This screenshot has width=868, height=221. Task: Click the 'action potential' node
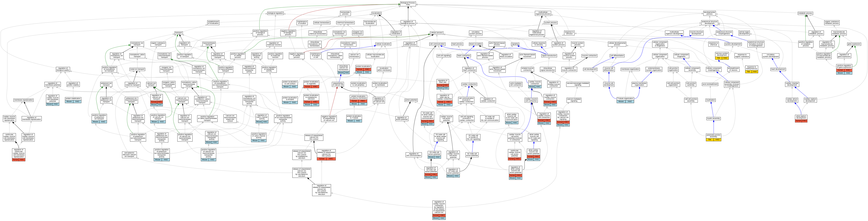(x=411, y=100)
